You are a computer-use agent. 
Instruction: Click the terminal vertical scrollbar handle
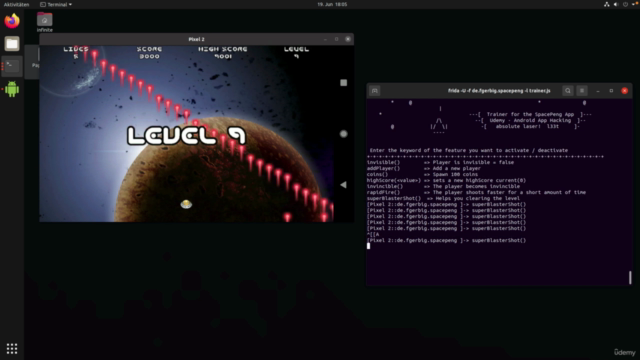click(630, 277)
